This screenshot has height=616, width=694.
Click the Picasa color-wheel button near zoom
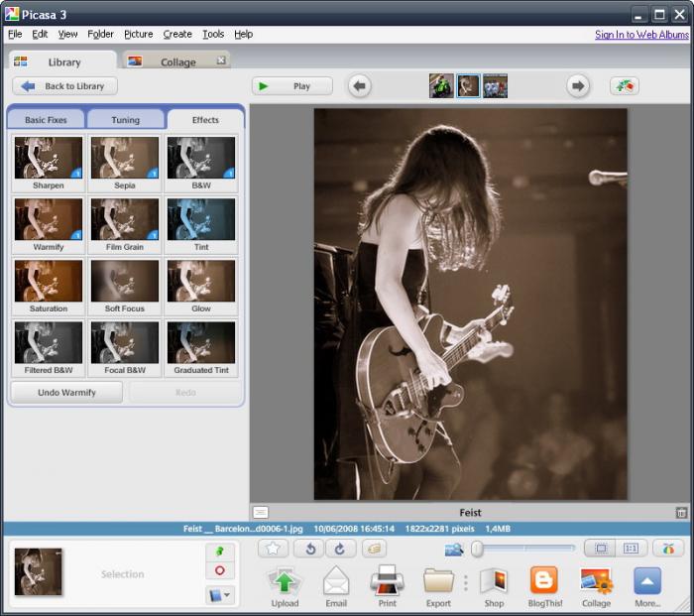(x=668, y=549)
